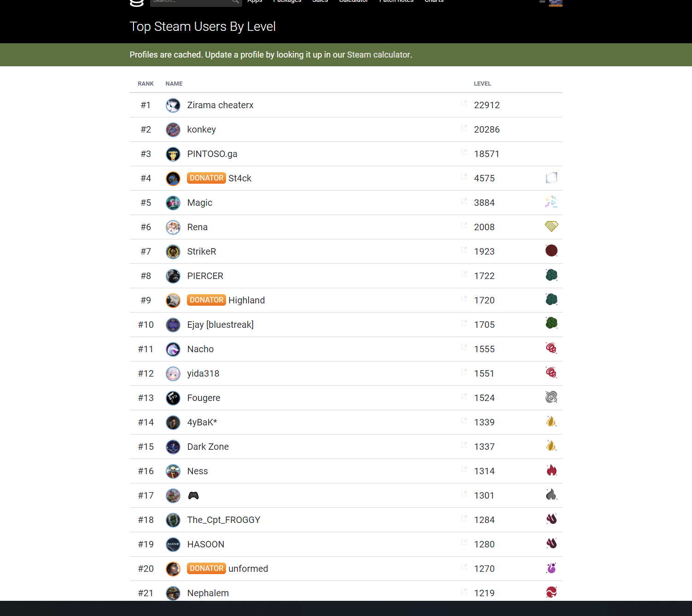Open Highland's profile name link

pyautogui.click(x=247, y=300)
